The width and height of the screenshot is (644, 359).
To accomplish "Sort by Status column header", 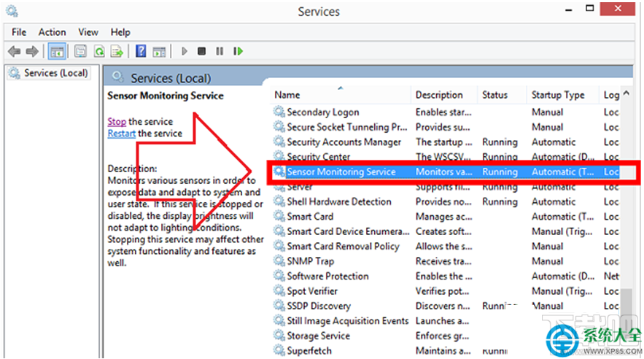I will (x=502, y=95).
